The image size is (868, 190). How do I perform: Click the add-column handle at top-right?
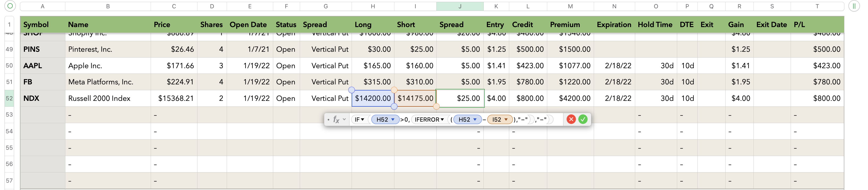pyautogui.click(x=854, y=6)
